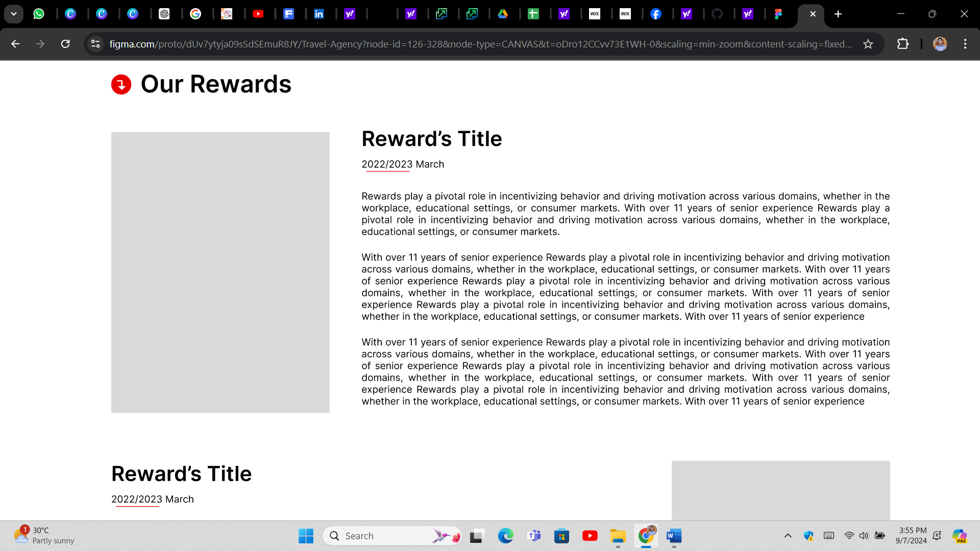Switch to the WhatsApp tab
Image resolution: width=980 pixels, height=551 pixels.
[x=39, y=14]
